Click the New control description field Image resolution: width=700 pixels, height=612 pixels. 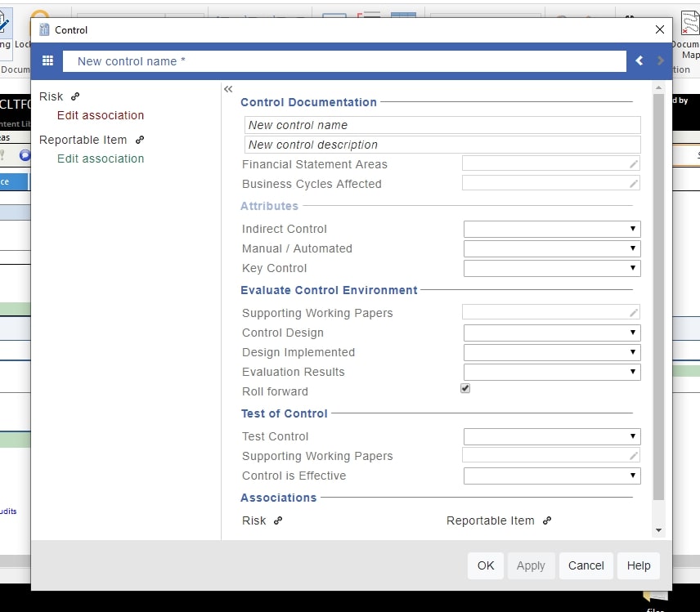point(442,145)
